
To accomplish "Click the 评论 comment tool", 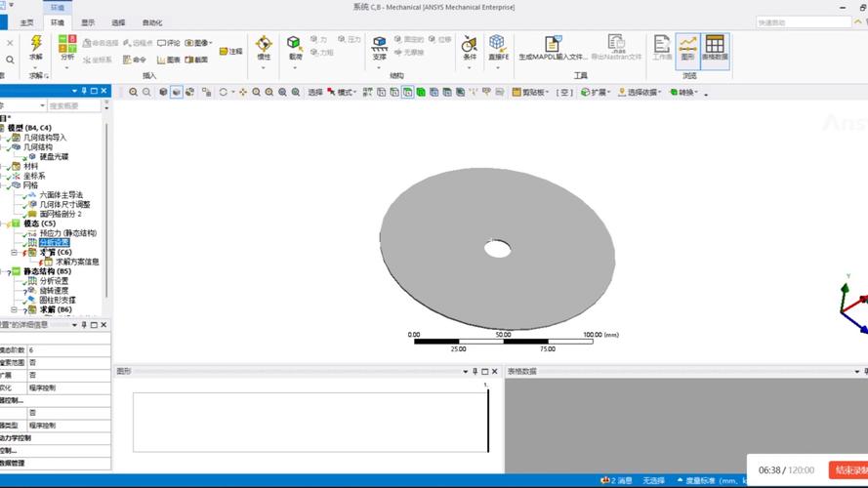I will click(x=168, y=43).
